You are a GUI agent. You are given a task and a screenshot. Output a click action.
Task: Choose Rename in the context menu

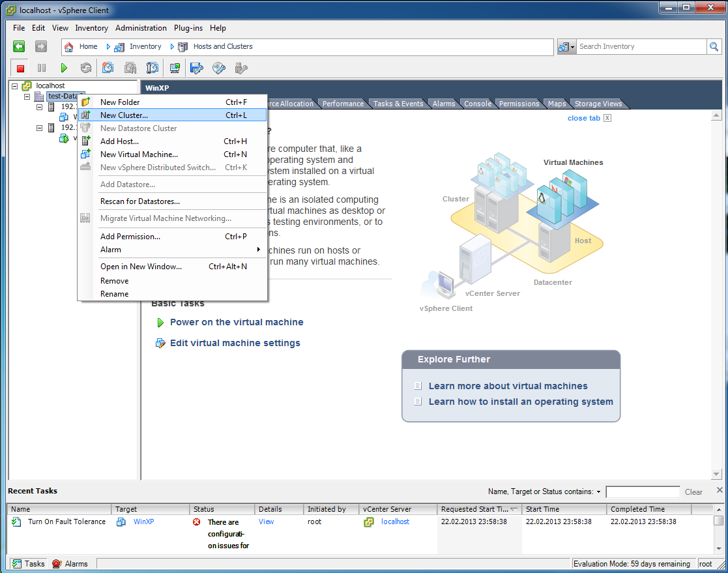[173, 294]
